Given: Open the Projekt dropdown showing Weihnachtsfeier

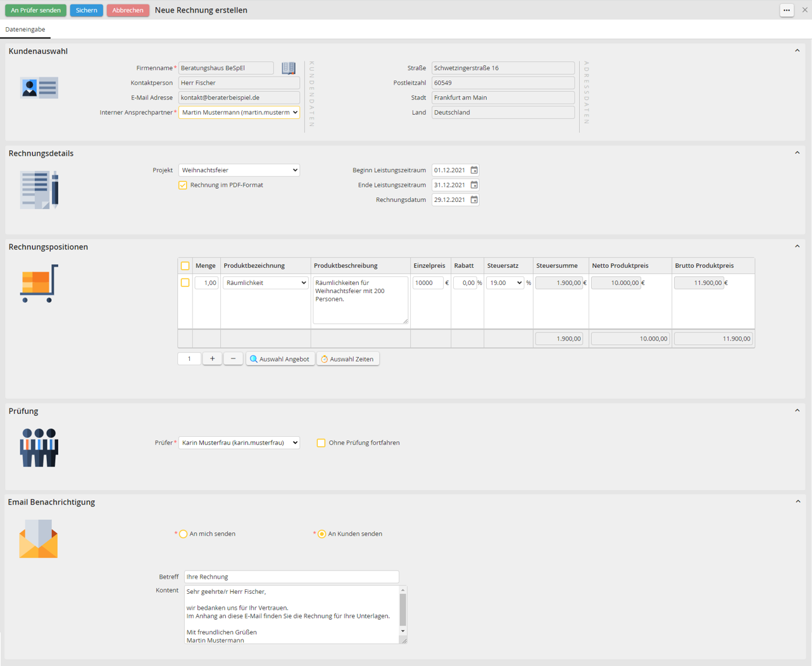Looking at the screenshot, I should pos(239,170).
